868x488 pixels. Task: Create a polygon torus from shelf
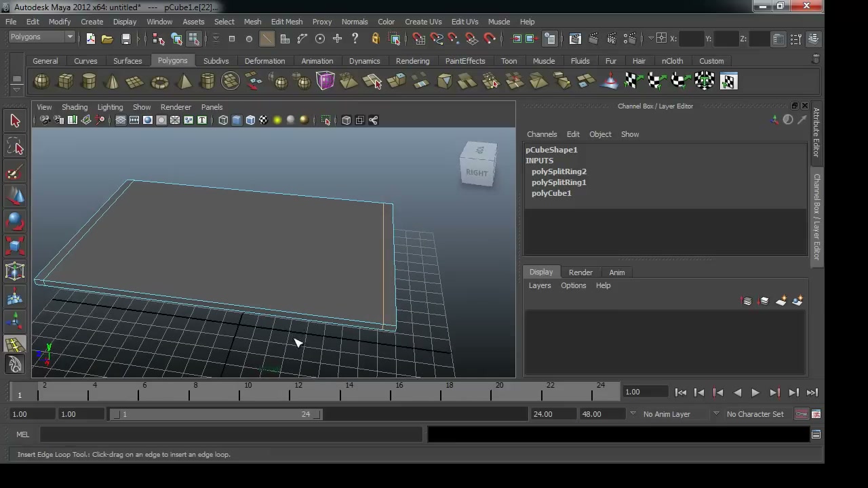pos(159,82)
